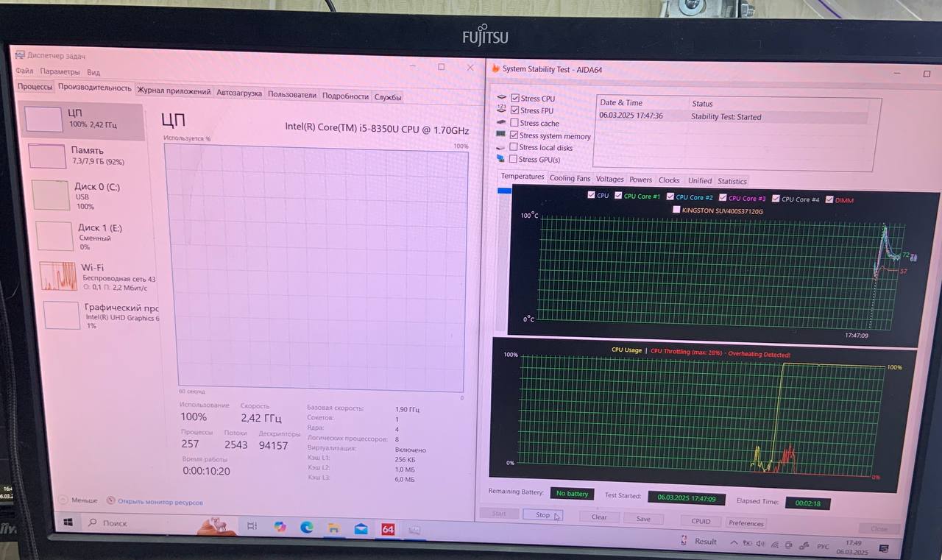Open Task Manager Файл menu
The image size is (942, 560).
point(24,71)
